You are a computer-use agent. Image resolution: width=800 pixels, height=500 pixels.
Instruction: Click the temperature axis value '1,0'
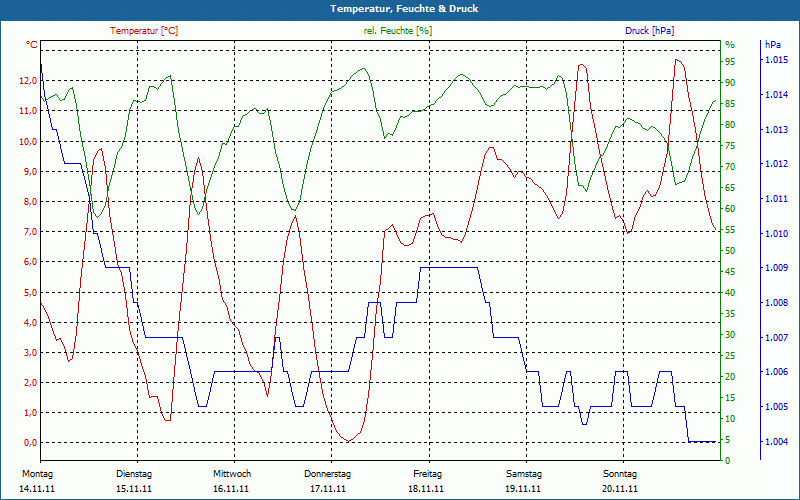click(x=30, y=413)
